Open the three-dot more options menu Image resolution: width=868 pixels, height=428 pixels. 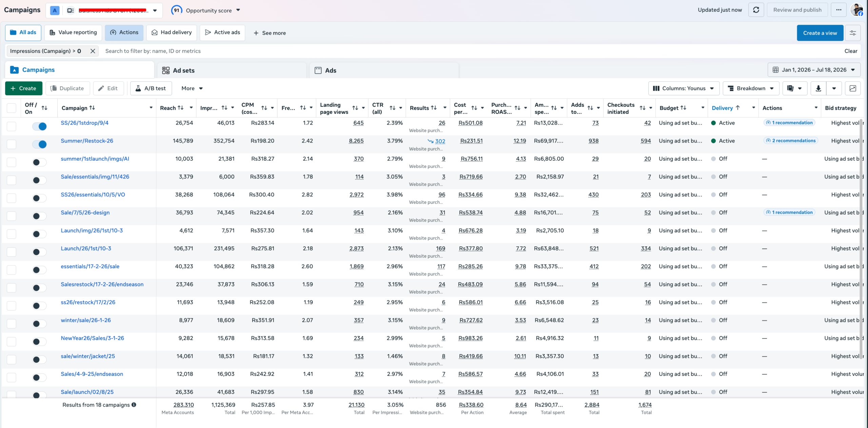point(839,10)
